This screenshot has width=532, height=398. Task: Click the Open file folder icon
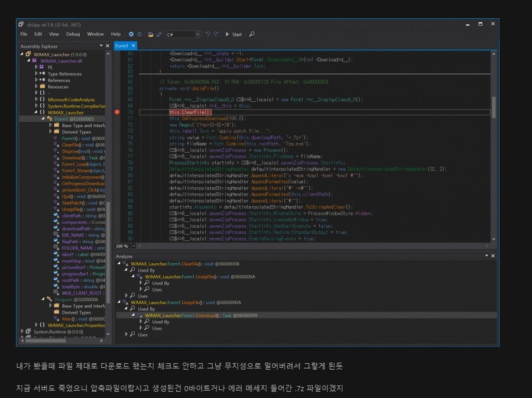[150, 34]
